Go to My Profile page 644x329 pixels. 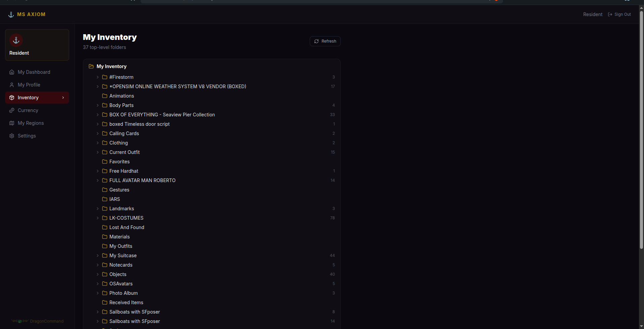[37, 85]
